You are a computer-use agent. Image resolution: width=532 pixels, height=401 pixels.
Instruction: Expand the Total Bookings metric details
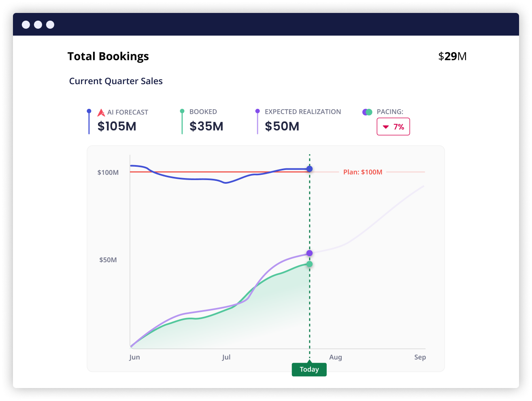[x=108, y=56]
